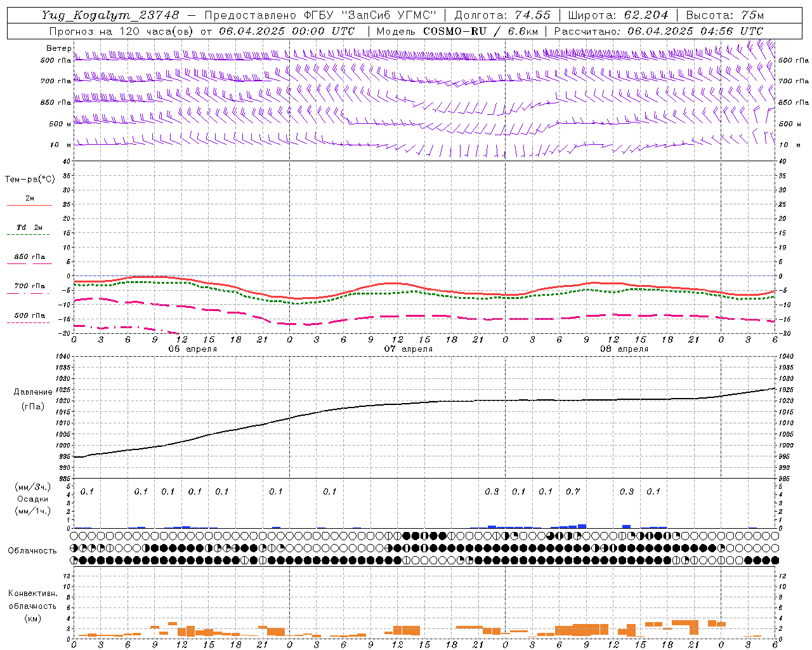Click the Прогноз на 120 часа(ов) text
The width and height of the screenshot is (812, 650).
122,31
